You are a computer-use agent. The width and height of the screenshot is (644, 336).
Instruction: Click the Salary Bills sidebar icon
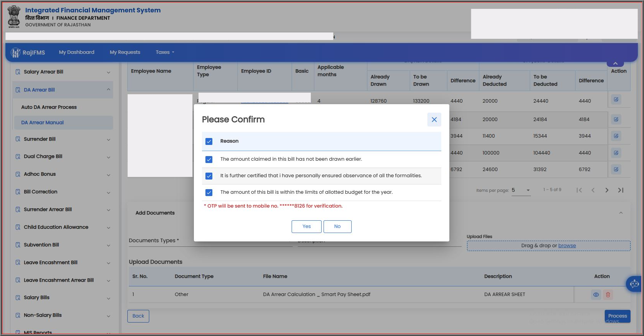click(18, 298)
